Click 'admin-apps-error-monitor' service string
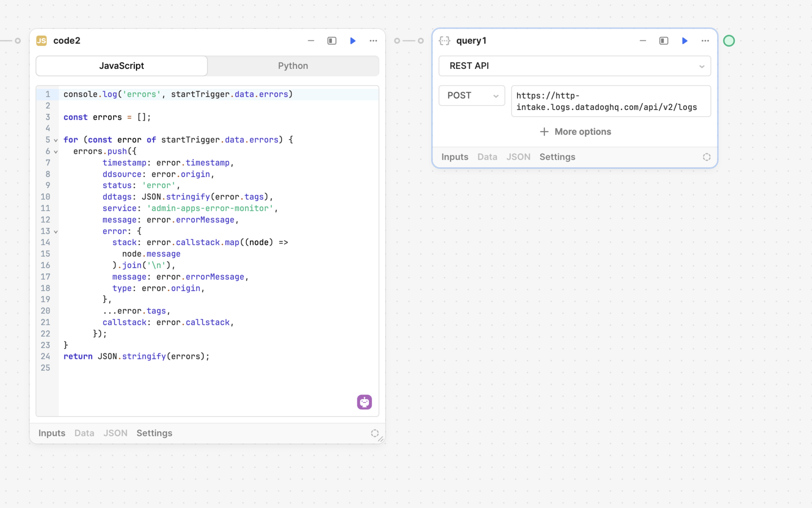The height and width of the screenshot is (508, 812). 210,208
